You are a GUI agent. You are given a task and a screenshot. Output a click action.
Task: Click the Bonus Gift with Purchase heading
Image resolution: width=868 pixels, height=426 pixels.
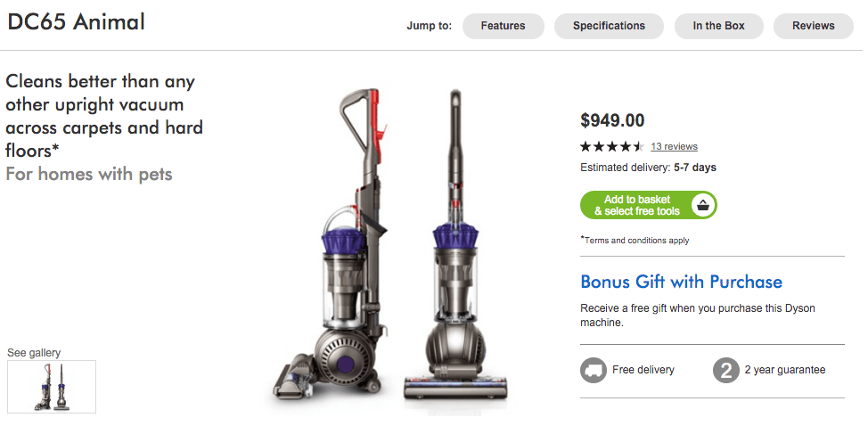tap(681, 282)
